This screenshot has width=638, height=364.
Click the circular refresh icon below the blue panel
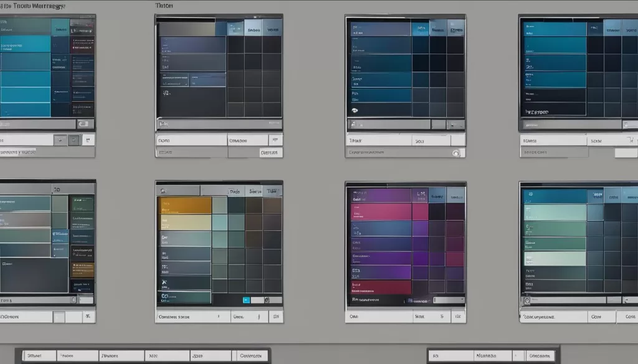[x=455, y=153]
